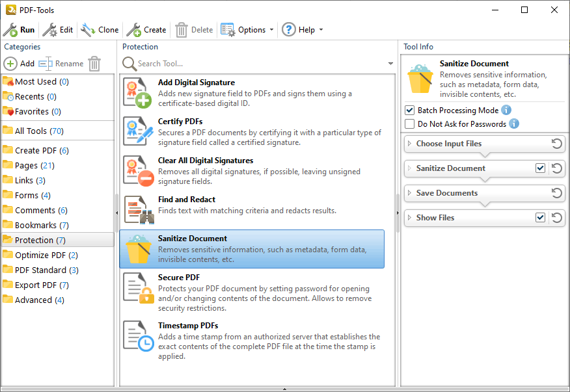Open the Export PDF category
This screenshot has height=392, width=570.
58,285
